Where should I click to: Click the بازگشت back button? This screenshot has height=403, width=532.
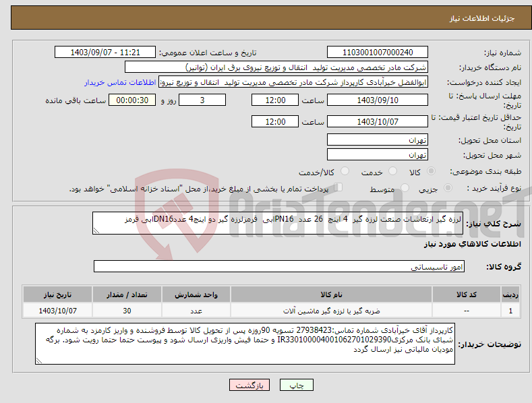tap(249, 385)
